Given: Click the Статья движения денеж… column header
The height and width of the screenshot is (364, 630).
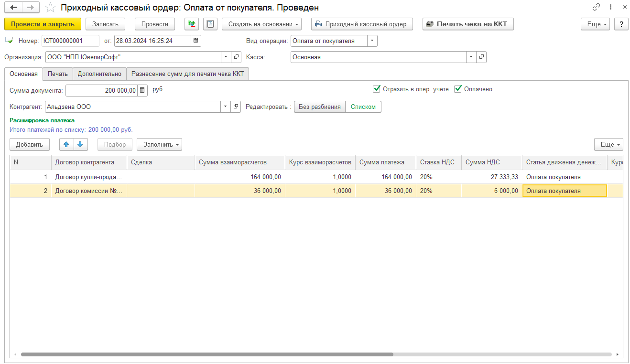Looking at the screenshot, I should click(565, 162).
